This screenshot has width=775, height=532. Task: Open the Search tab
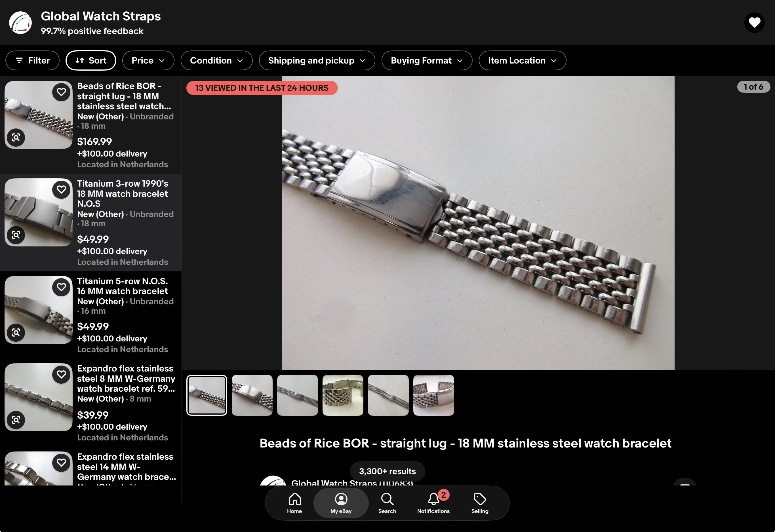(387, 503)
